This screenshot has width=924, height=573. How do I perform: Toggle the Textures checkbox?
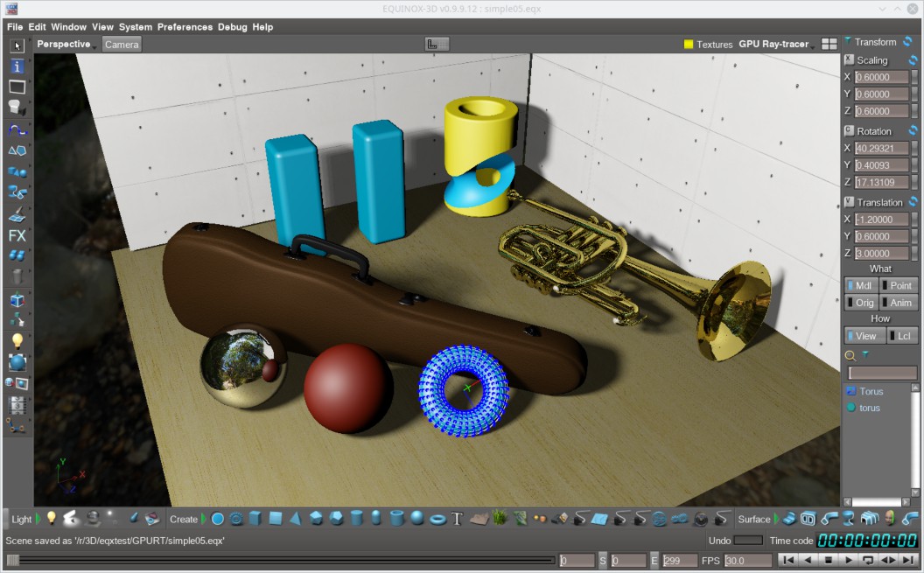pyautogui.click(x=689, y=44)
